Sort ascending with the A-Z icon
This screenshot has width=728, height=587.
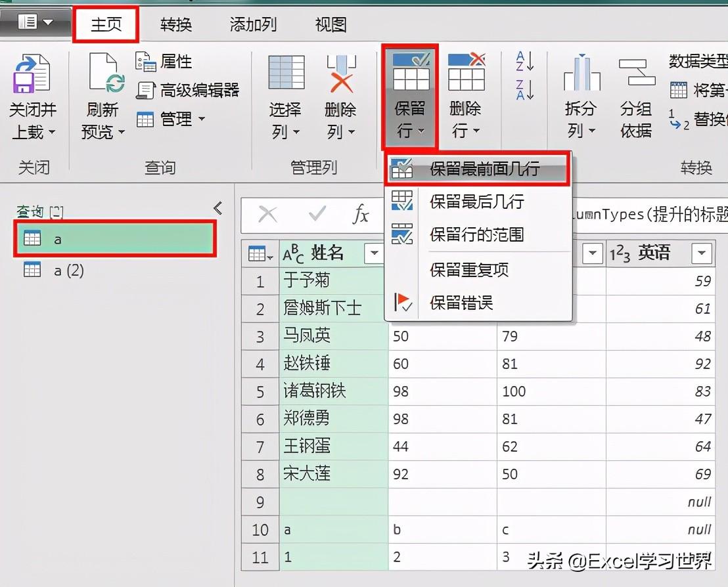(525, 62)
